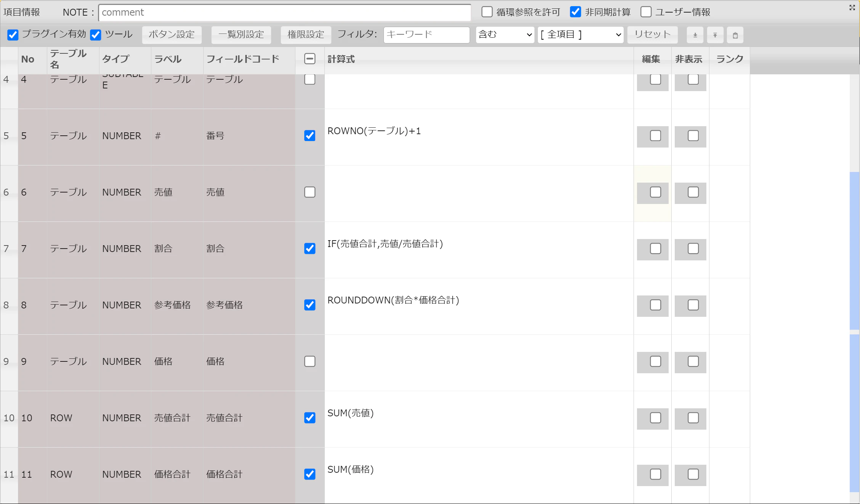
Task: Check formula checkbox in 売値 row 6
Action: [x=310, y=192]
